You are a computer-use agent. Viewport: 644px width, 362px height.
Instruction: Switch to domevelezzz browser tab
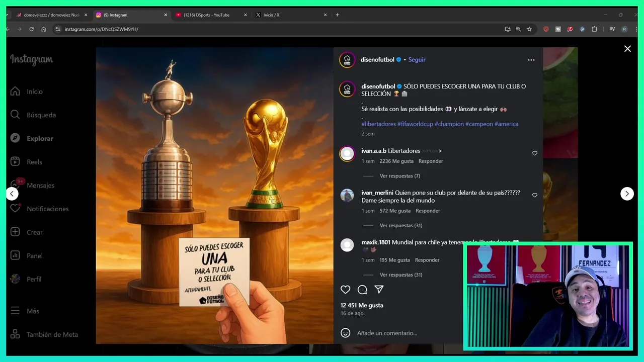[50, 15]
